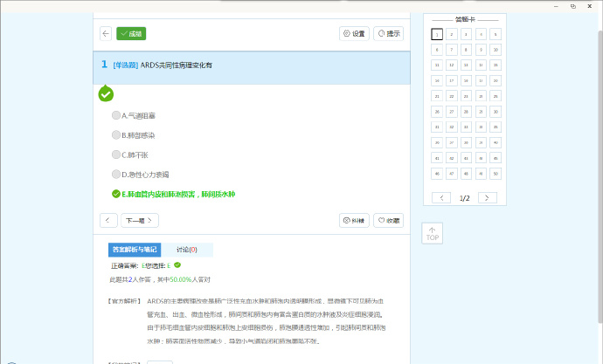
Task: Select option A.气道阻塞
Action: coord(116,115)
